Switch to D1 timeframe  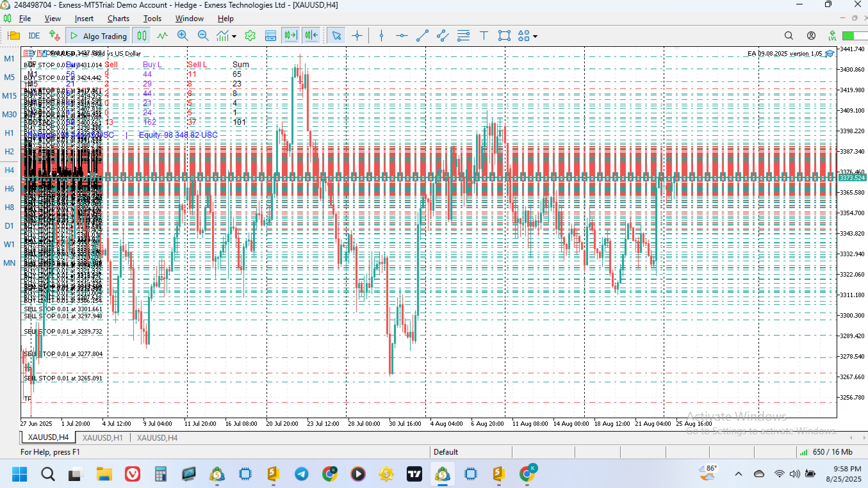point(9,226)
